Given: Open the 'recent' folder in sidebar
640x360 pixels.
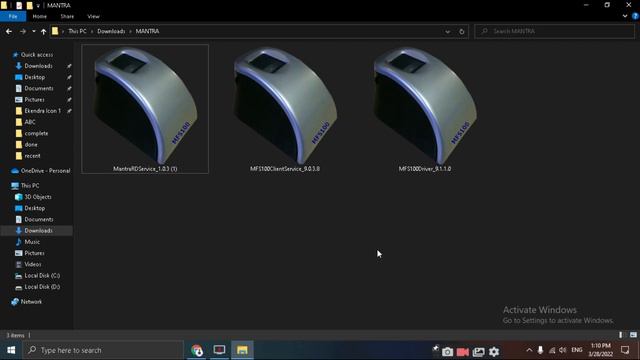Looking at the screenshot, I should [x=32, y=156].
